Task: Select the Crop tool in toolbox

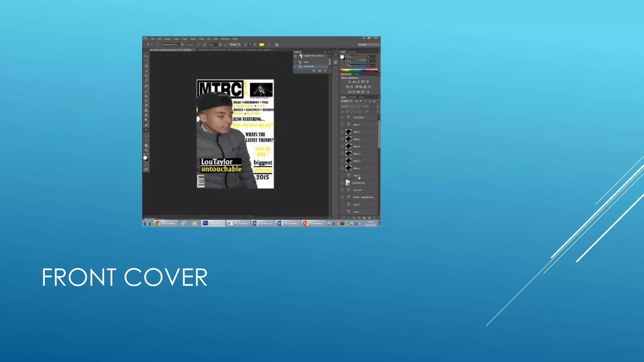Action: 146,76
